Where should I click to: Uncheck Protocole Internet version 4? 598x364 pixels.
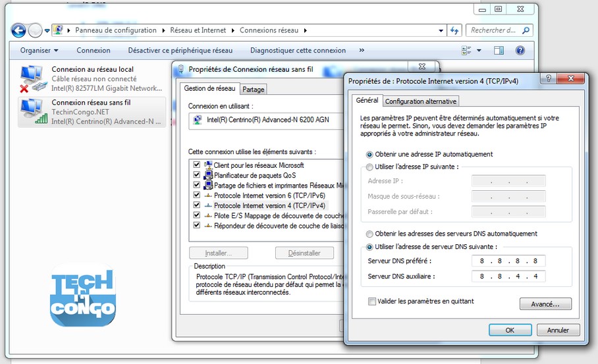point(196,205)
